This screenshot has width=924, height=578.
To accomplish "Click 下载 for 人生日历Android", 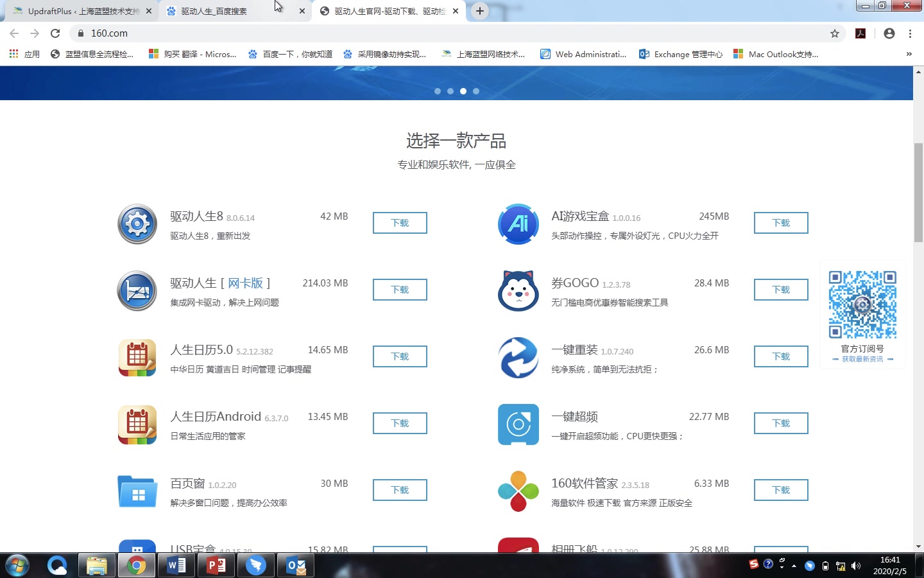I will pos(400,423).
